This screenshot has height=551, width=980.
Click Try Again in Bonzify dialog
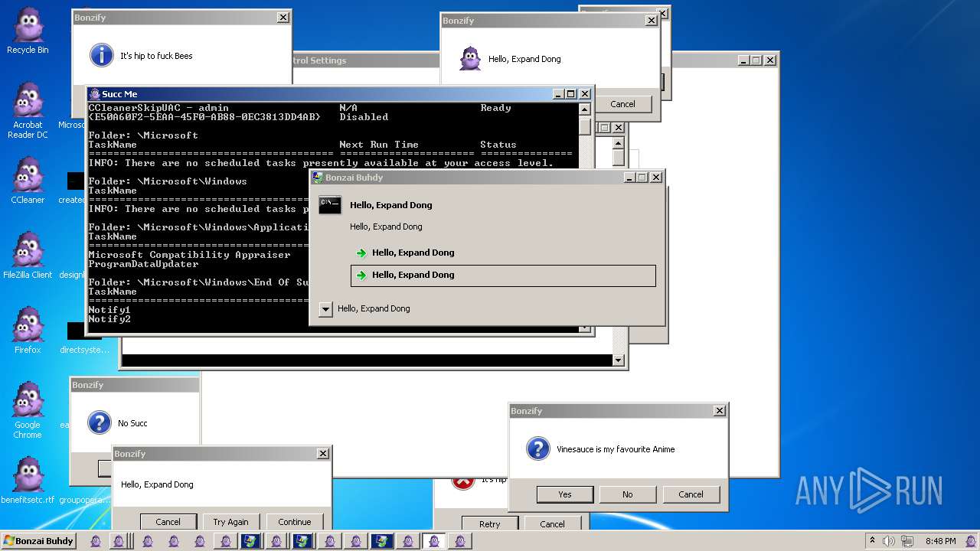(x=230, y=522)
